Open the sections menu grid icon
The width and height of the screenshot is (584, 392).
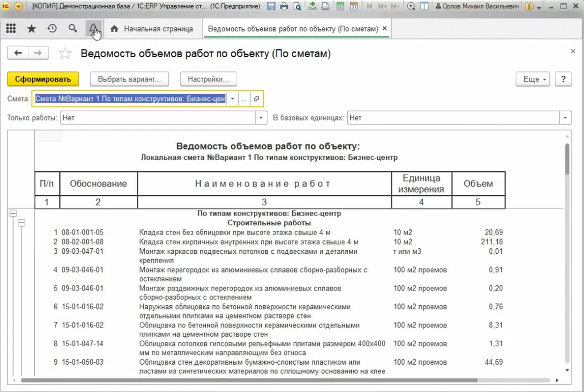[11, 29]
